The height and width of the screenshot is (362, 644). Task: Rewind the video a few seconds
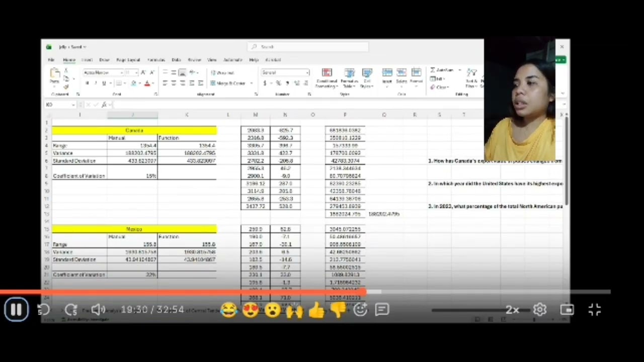44,310
